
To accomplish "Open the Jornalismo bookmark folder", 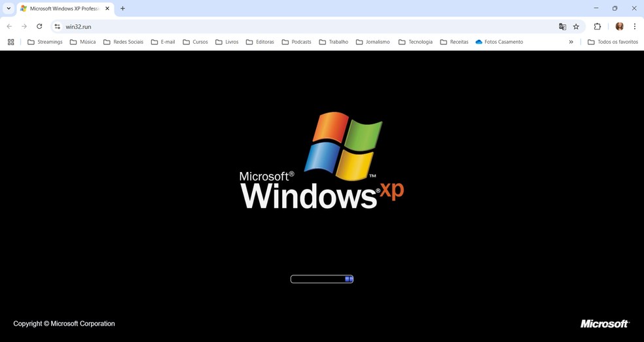I will coord(373,42).
